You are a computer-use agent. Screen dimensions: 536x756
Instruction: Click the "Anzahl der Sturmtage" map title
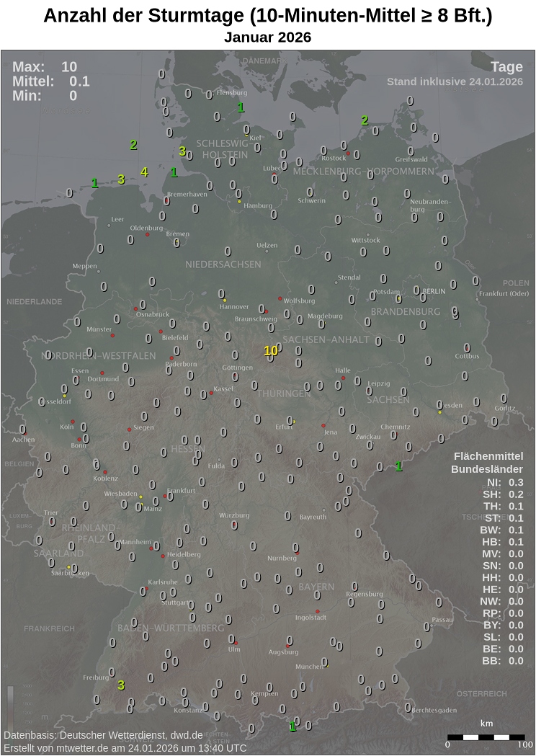267,16
